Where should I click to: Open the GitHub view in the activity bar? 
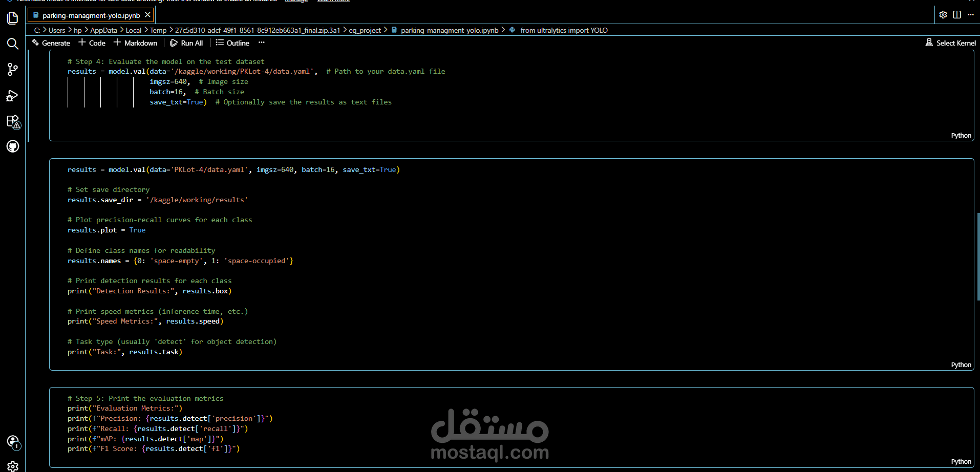pos(13,146)
